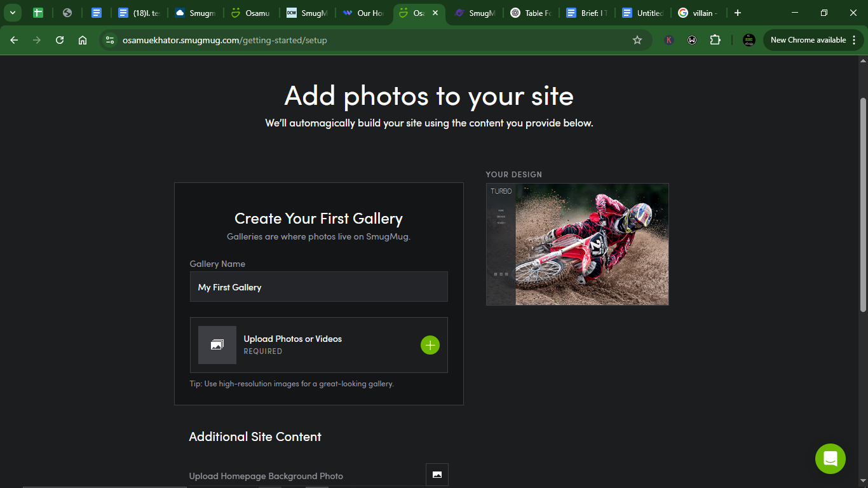Screen dimensions: 868x488
Task: Switch to the Docs icon-only tab
Action: coord(96,13)
